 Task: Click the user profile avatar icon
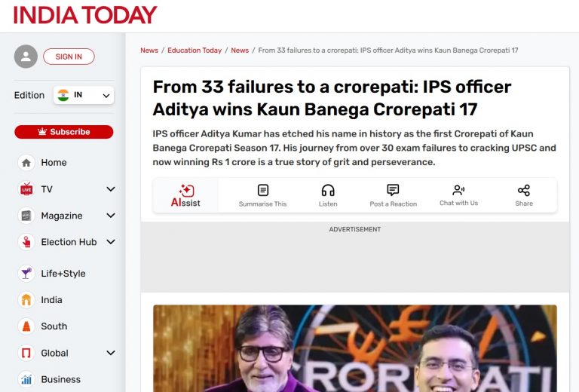26,57
